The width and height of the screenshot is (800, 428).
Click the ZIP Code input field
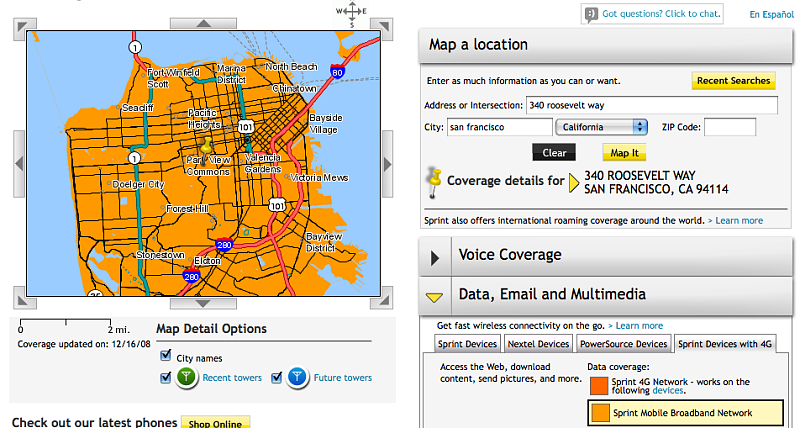click(730, 127)
